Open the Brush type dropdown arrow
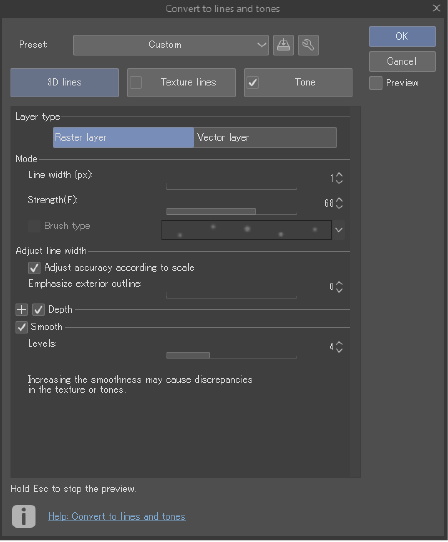 pos(339,230)
